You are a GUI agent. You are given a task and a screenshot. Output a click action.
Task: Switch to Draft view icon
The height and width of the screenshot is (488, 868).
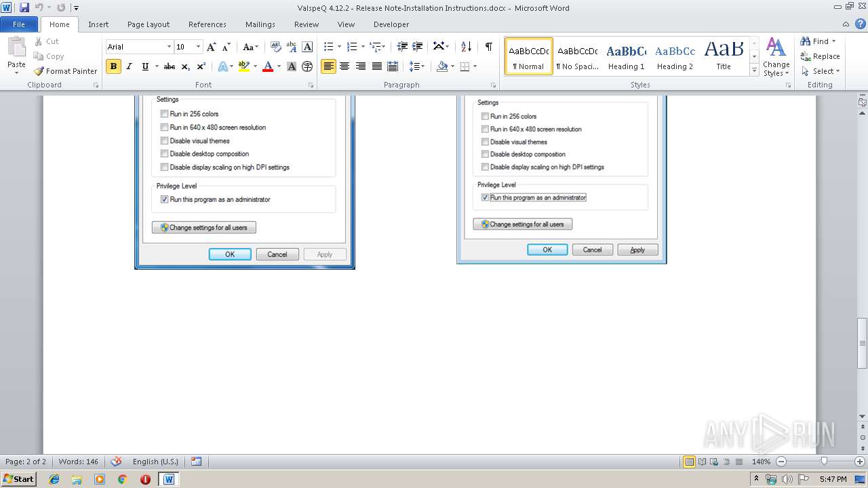(x=738, y=462)
